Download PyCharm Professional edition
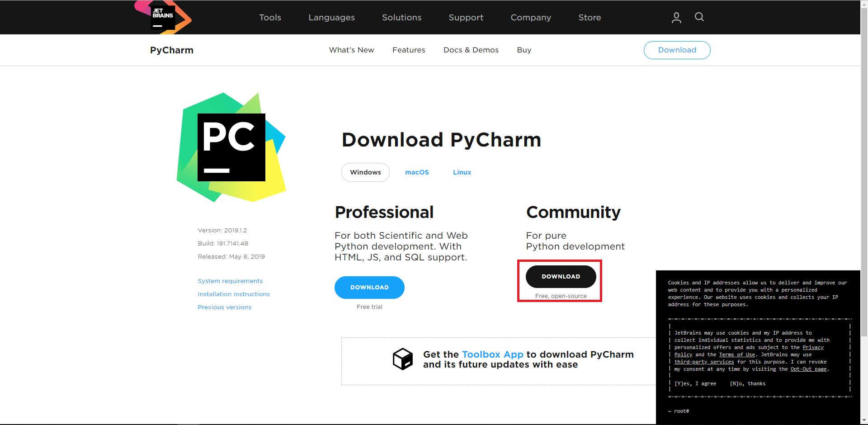The width and height of the screenshot is (868, 425). [x=369, y=288]
